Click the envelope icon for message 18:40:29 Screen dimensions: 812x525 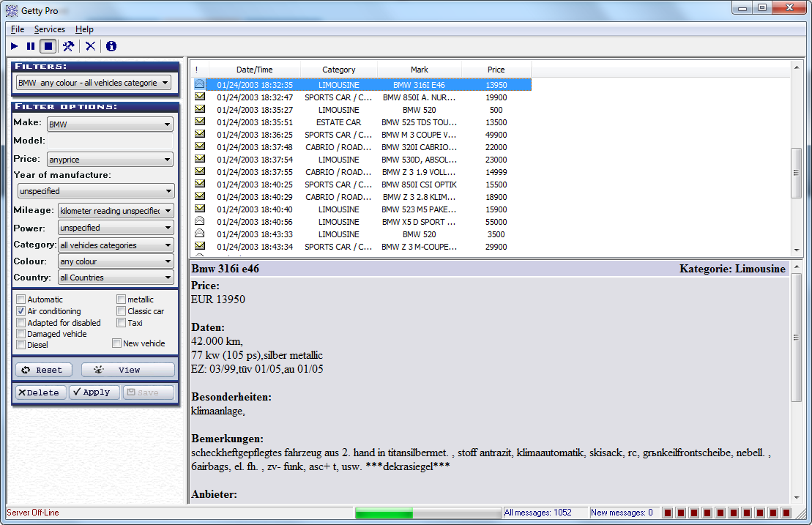coord(199,196)
